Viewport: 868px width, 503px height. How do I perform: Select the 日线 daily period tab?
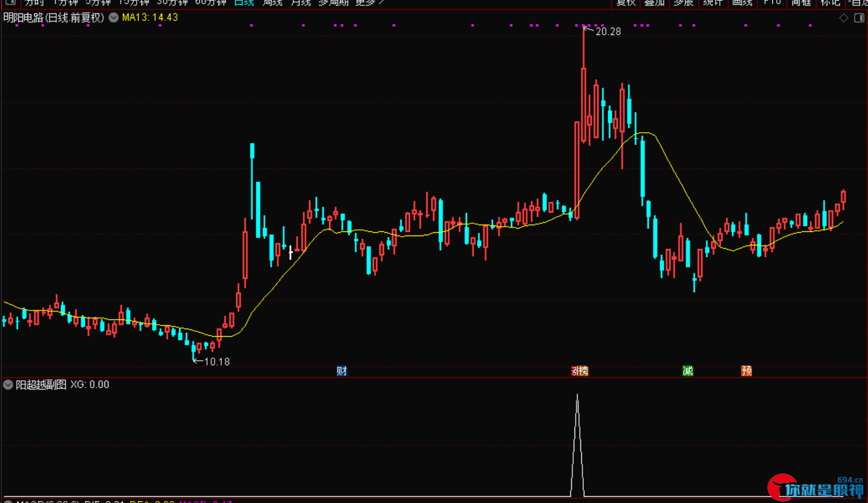[x=244, y=3]
